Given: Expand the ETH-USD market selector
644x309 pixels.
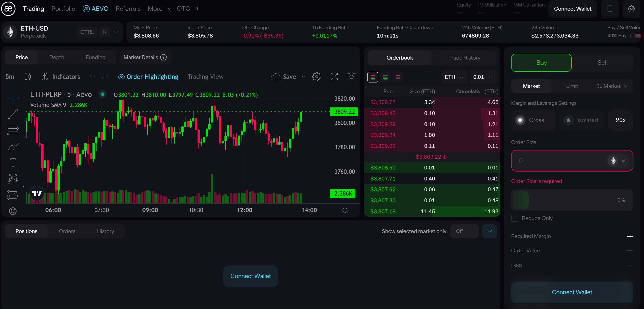Looking at the screenshot, I should point(116,32).
